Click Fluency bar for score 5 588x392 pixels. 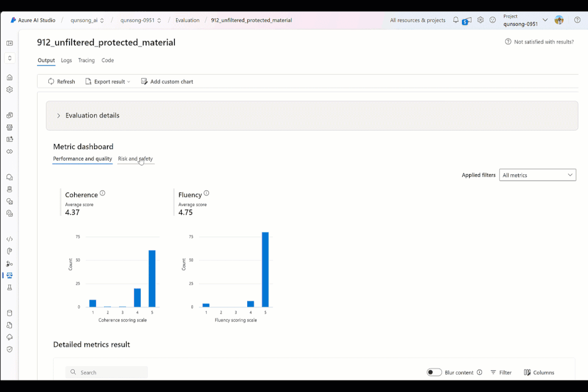pos(265,270)
